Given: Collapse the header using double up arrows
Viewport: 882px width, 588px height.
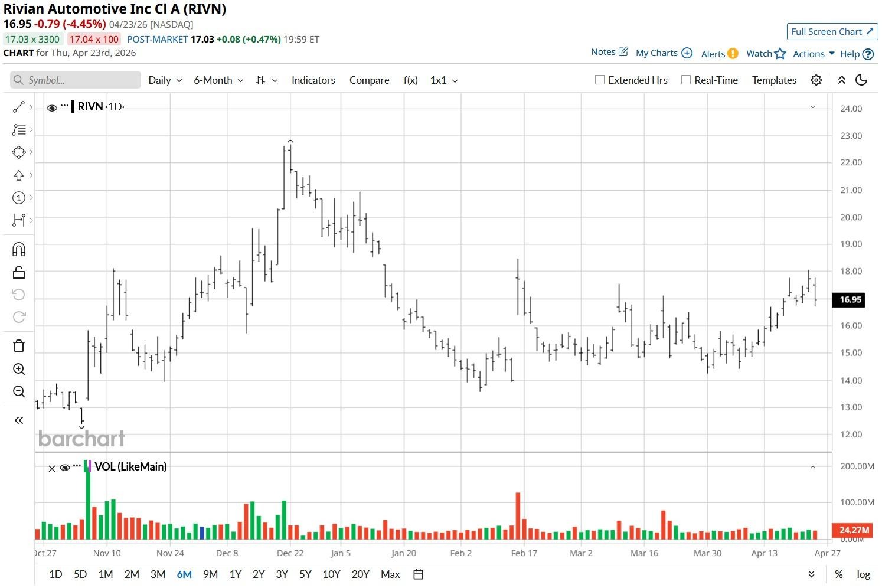Looking at the screenshot, I should click(x=842, y=80).
